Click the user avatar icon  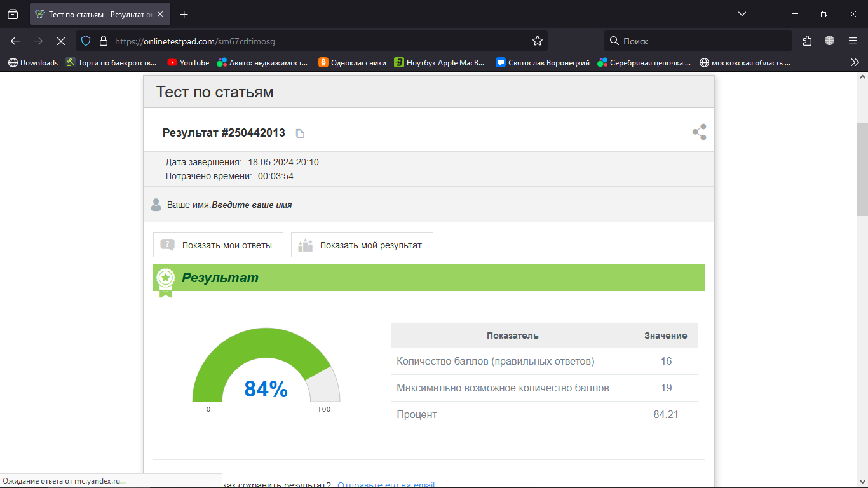156,205
